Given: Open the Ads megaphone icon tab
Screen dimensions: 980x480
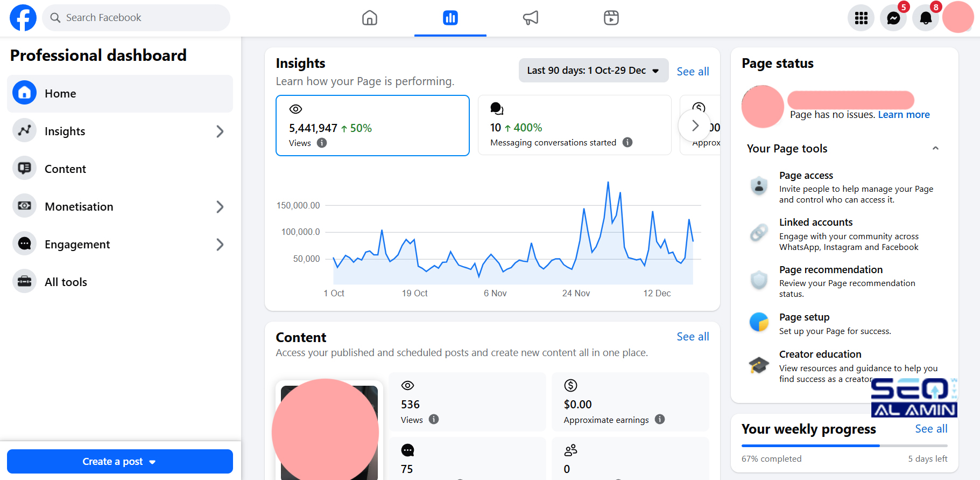Looking at the screenshot, I should tap(531, 18).
